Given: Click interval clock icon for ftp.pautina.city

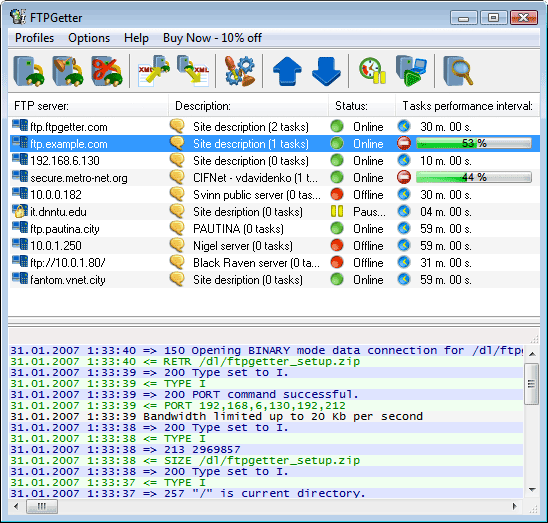Looking at the screenshot, I should pos(404,228).
